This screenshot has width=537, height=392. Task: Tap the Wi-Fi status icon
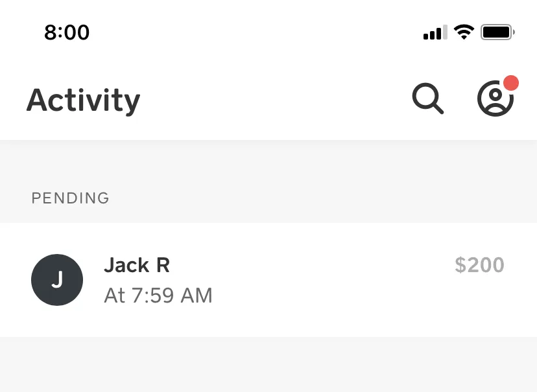[x=464, y=32]
